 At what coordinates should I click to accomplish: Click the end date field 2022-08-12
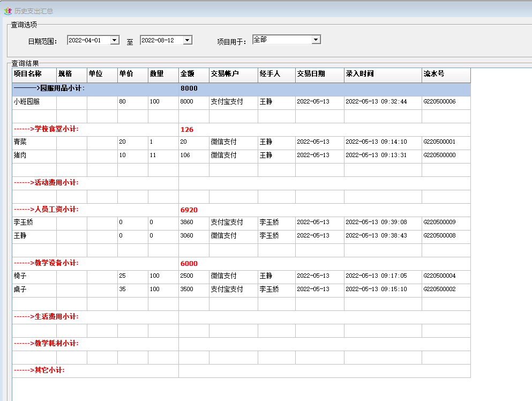point(161,40)
